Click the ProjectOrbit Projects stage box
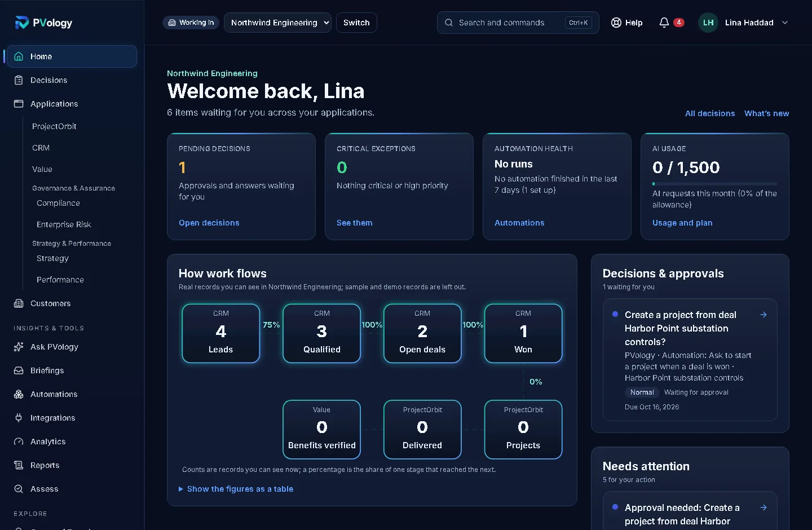812x530 pixels. coord(523,430)
